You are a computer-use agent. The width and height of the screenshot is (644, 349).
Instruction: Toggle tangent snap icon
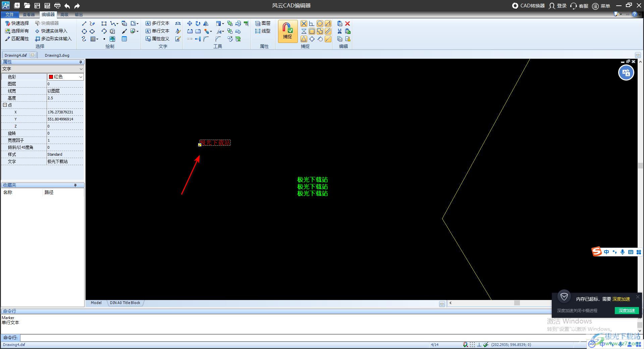320,39
